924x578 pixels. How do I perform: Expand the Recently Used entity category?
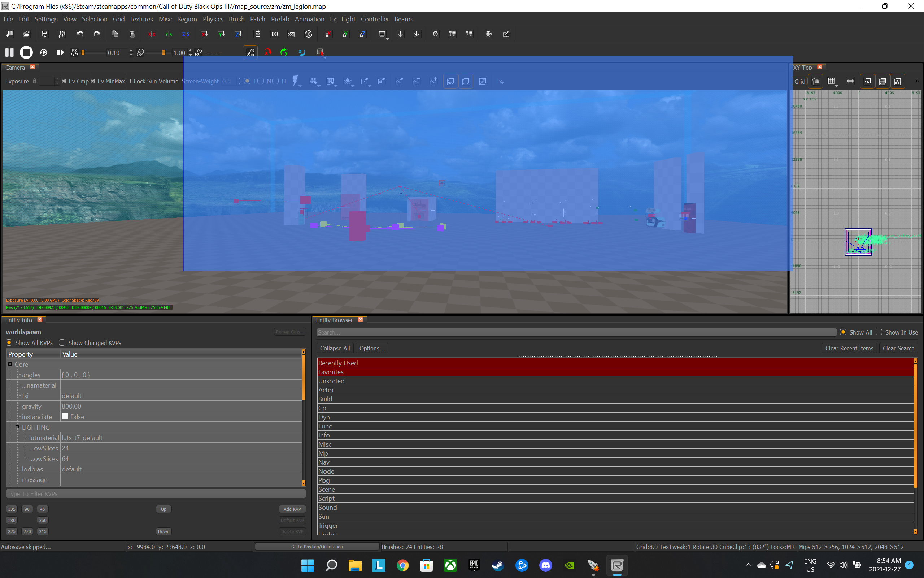615,363
